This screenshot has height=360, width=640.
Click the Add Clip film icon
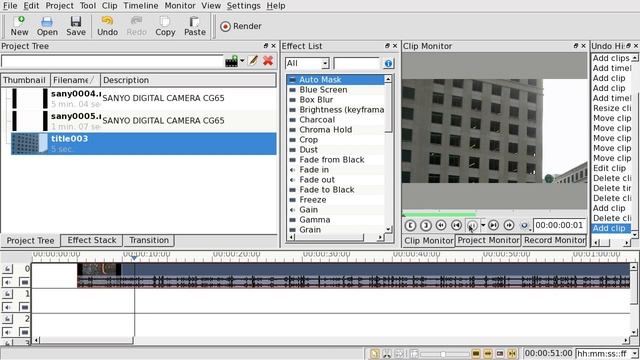(231, 61)
